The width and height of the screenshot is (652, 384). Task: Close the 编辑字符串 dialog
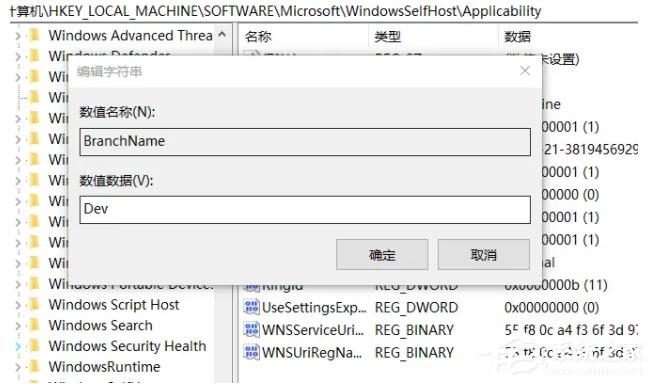click(525, 71)
